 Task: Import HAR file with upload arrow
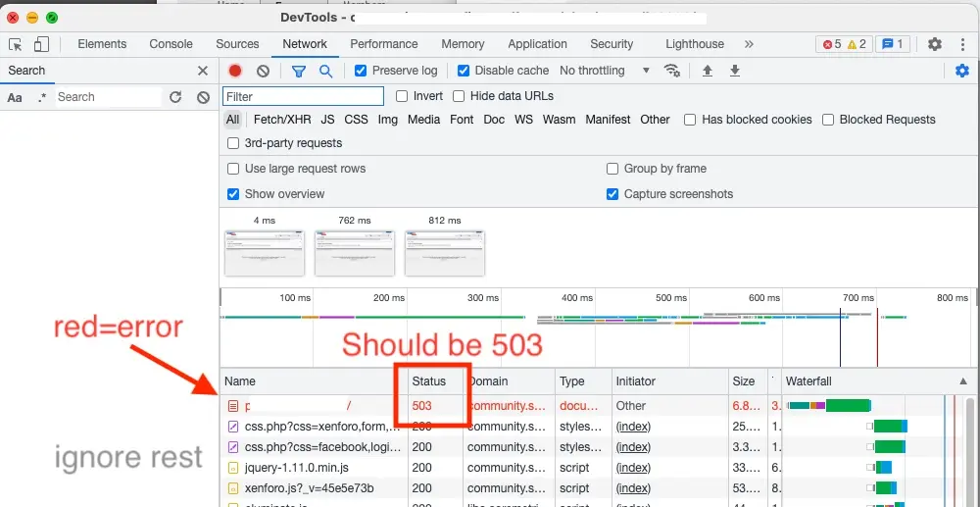[x=708, y=71]
